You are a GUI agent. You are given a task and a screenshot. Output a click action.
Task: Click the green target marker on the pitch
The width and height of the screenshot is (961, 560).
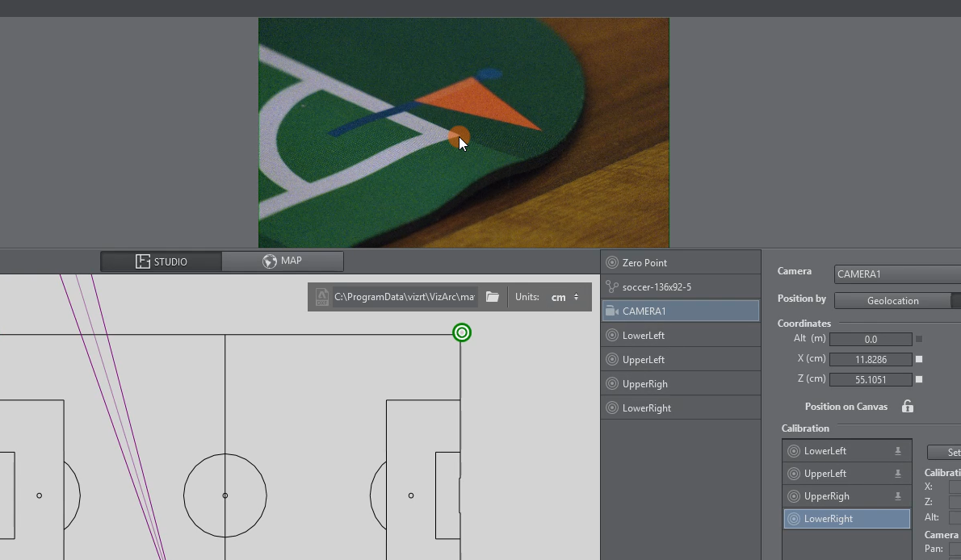click(461, 332)
